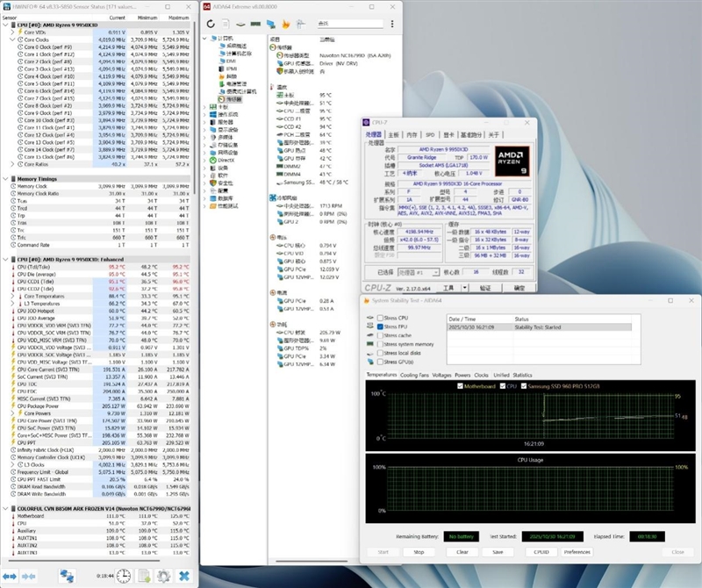The width and height of the screenshot is (702, 588).
Task: Click the HWiNFO settings gear icon
Action: [x=163, y=575]
